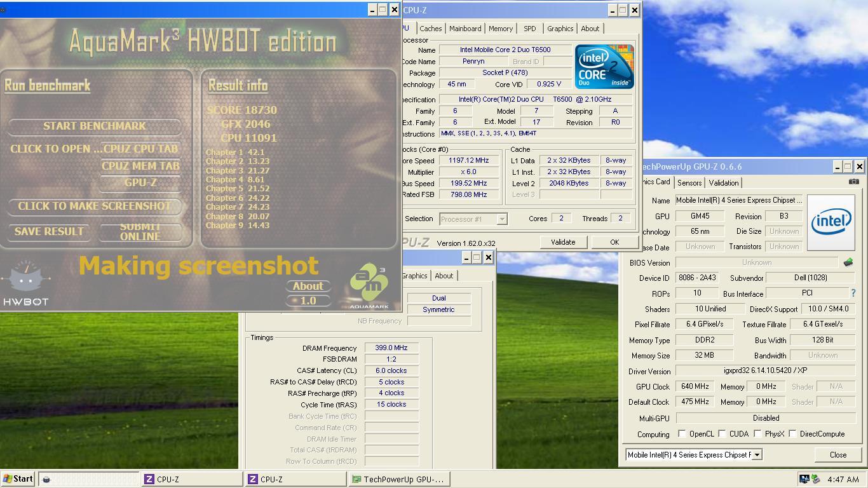Screen dimensions: 868x488
Task: Open the Sensors tab in GPU-Z
Action: pyautogui.click(x=689, y=183)
